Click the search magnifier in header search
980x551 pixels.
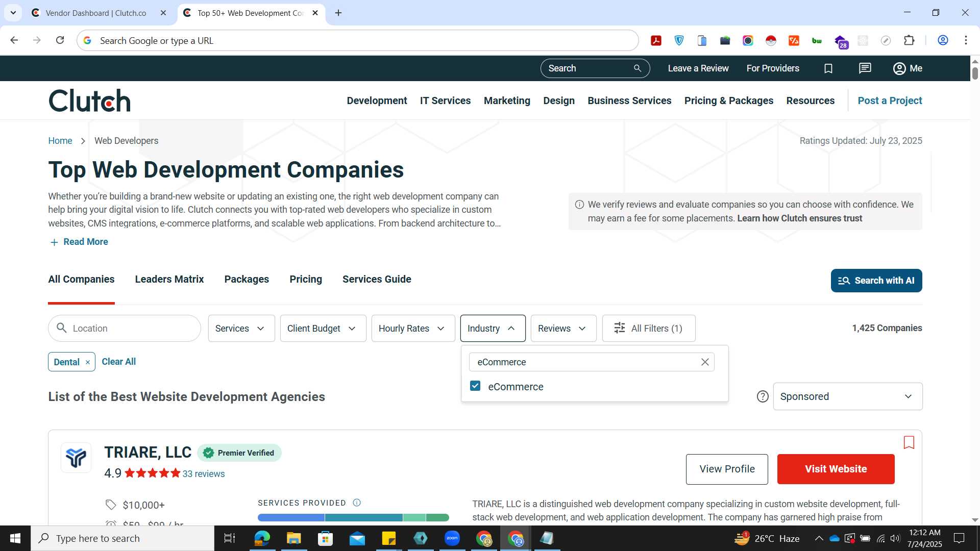638,68
